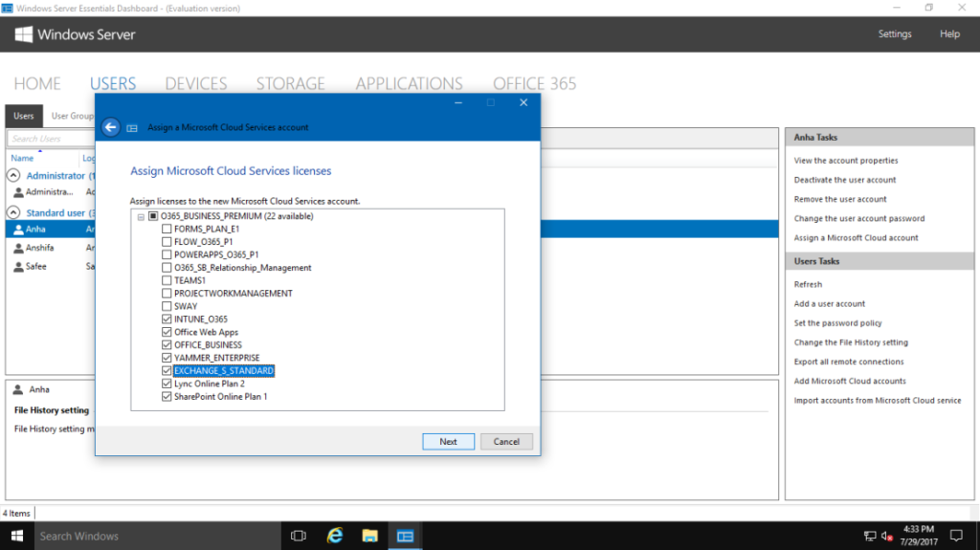Open the Action Center notifications icon
Screen dimensions: 980x550
[956, 536]
